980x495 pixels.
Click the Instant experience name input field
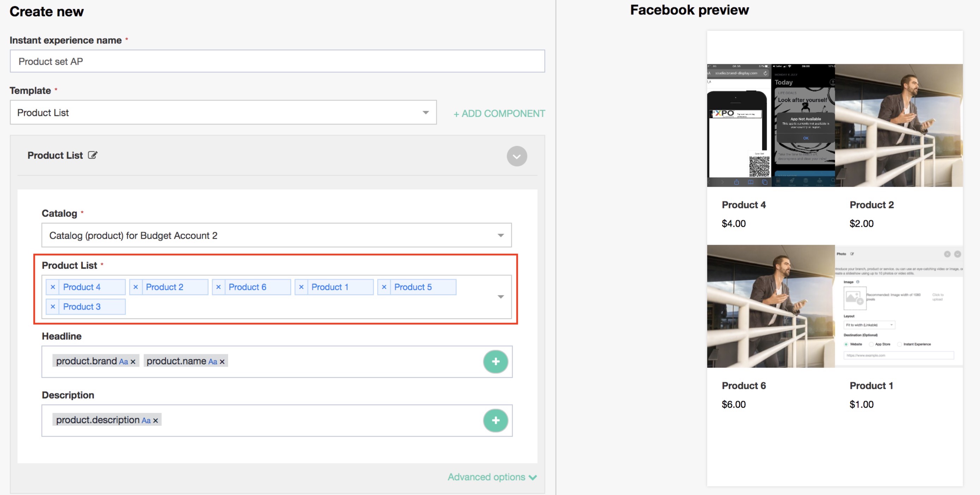click(x=277, y=61)
